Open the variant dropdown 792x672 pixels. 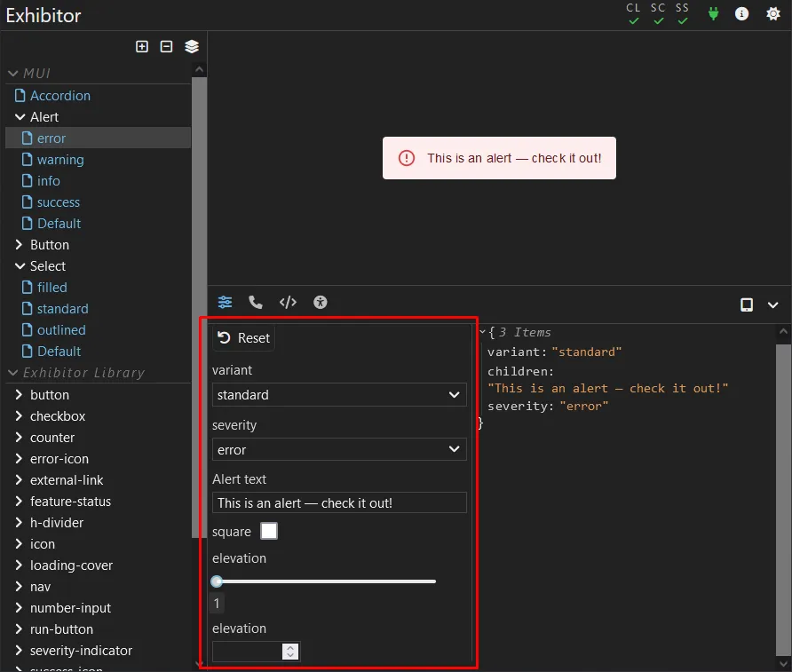pos(339,395)
